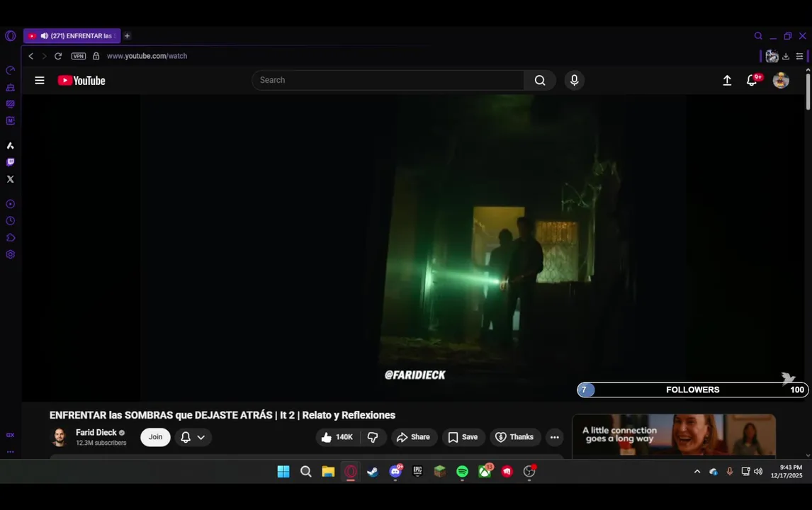The width and height of the screenshot is (812, 510).
Task: Submit search with magnifier button
Action: [x=540, y=80]
